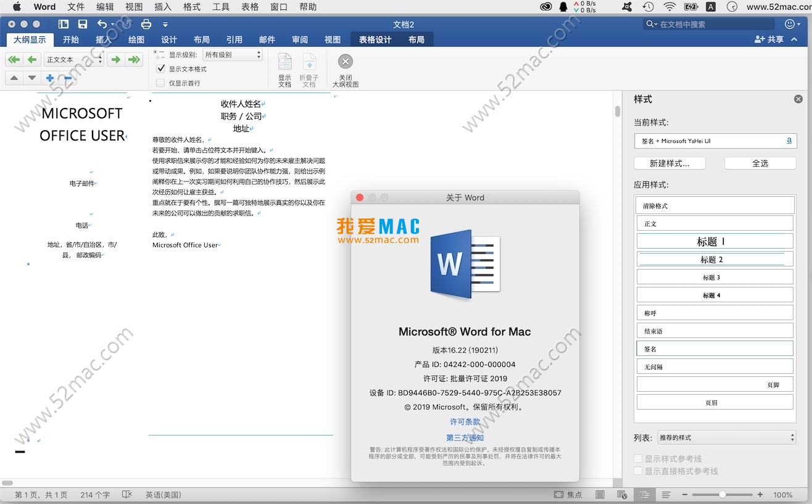Open the 显示级别 所有级别 dropdown
The image size is (812, 504).
click(x=233, y=55)
